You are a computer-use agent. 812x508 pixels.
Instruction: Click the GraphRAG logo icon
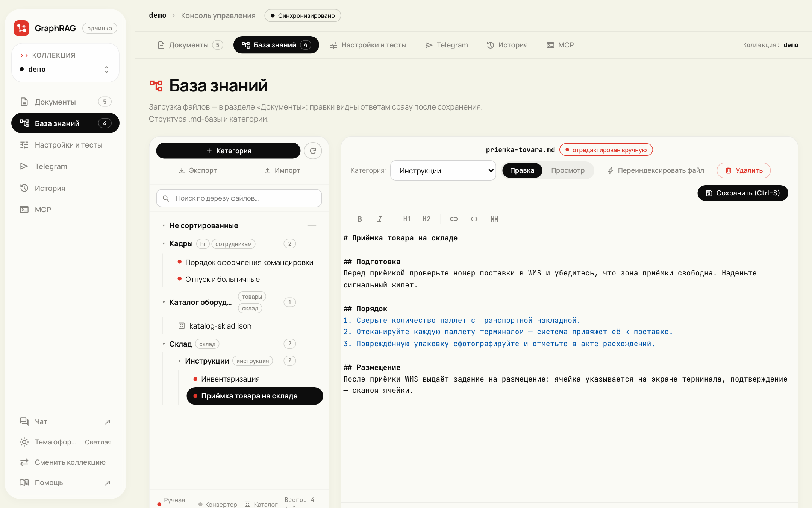(x=21, y=28)
